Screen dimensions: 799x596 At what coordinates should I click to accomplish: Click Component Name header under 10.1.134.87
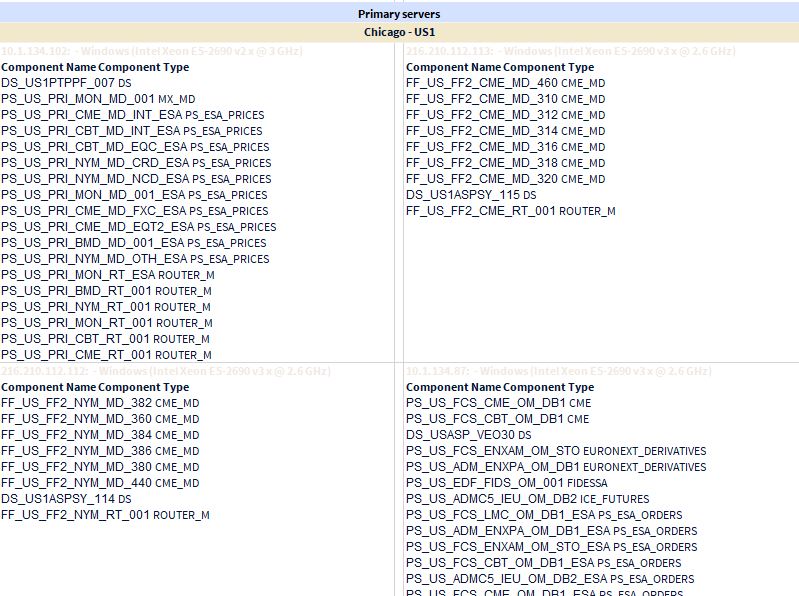453,387
